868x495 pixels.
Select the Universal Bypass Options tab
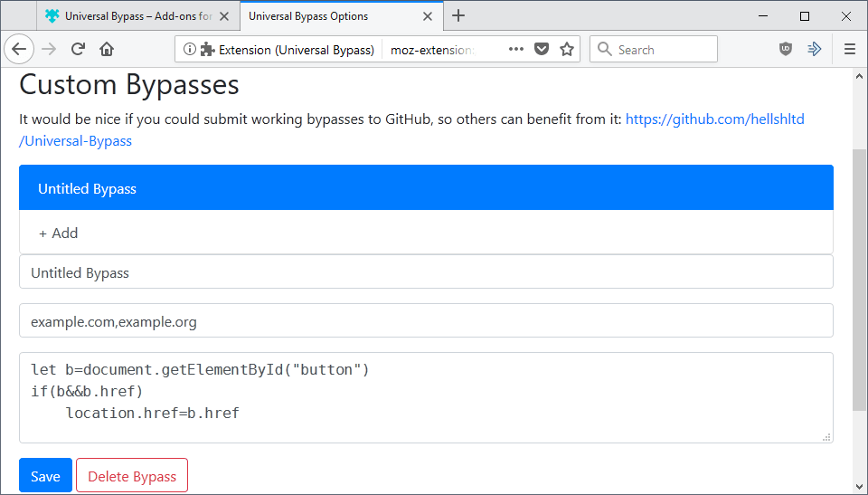[342, 16]
